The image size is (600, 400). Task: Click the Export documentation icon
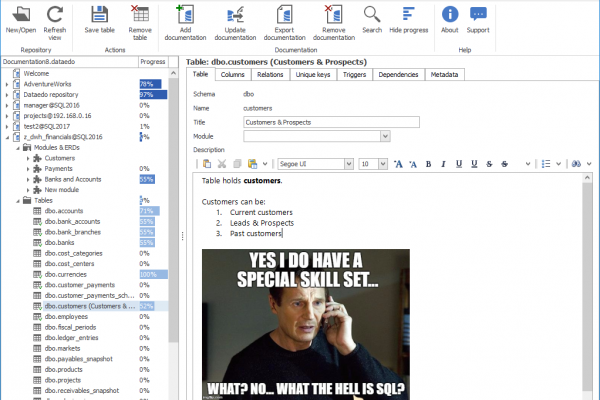tap(290, 15)
